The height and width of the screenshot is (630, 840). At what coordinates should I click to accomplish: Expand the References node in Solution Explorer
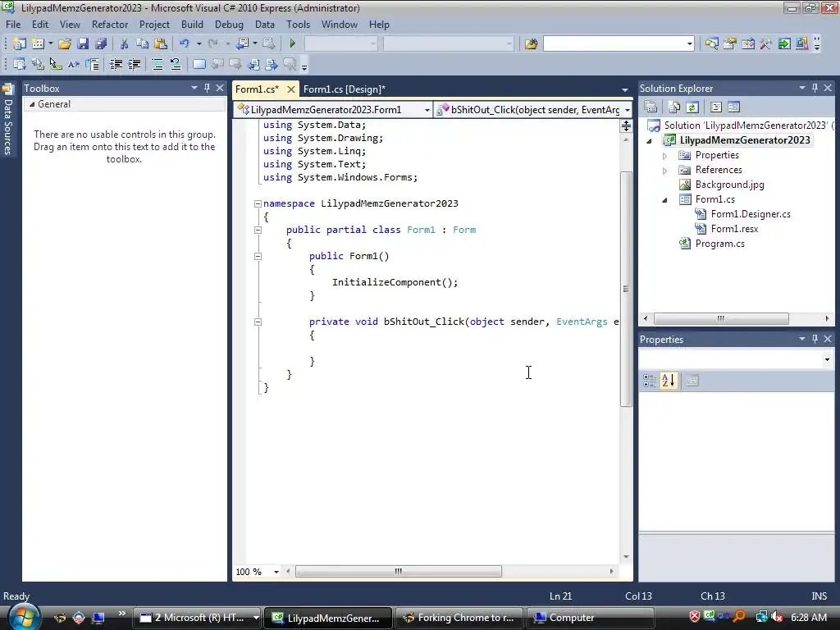pyautogui.click(x=664, y=171)
